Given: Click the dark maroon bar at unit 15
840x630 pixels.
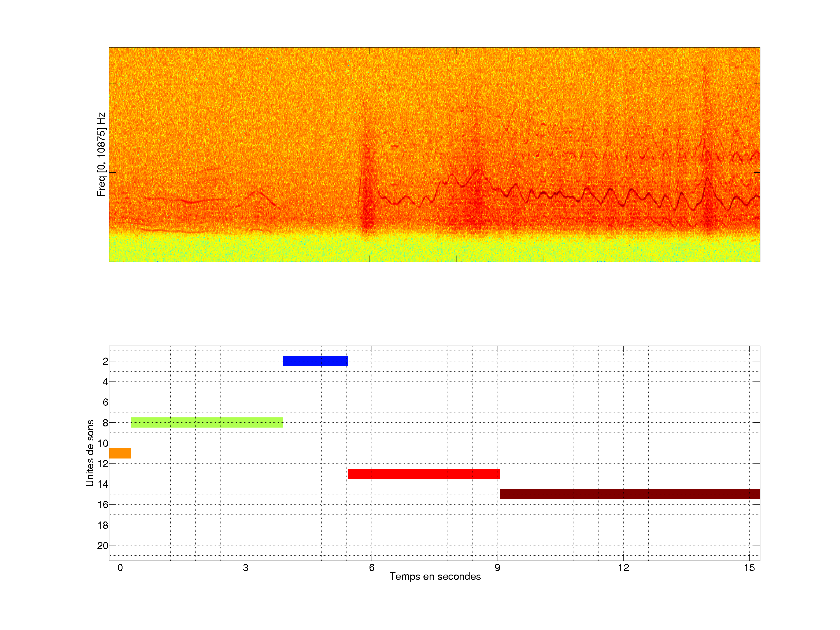Looking at the screenshot, I should 630,494.
